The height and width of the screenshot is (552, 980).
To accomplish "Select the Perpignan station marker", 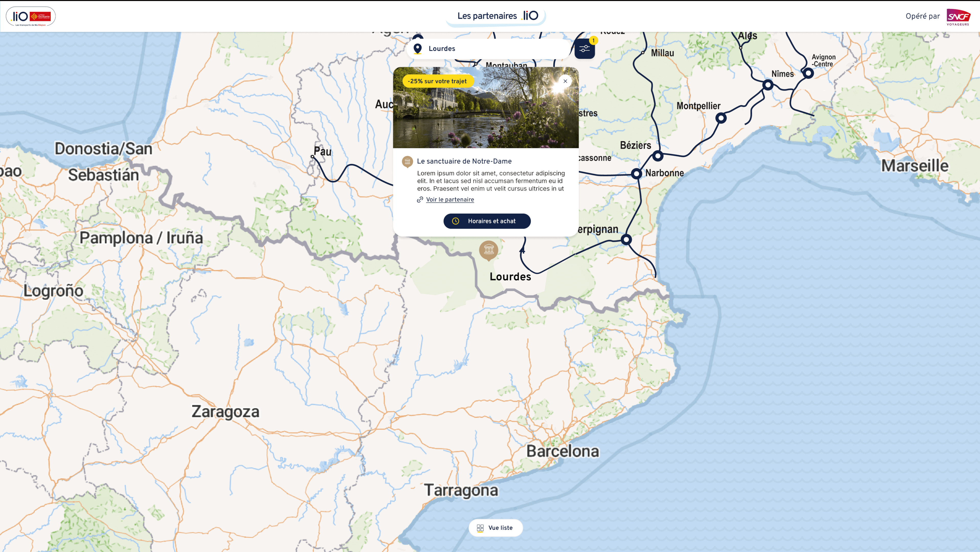I will pyautogui.click(x=626, y=240).
